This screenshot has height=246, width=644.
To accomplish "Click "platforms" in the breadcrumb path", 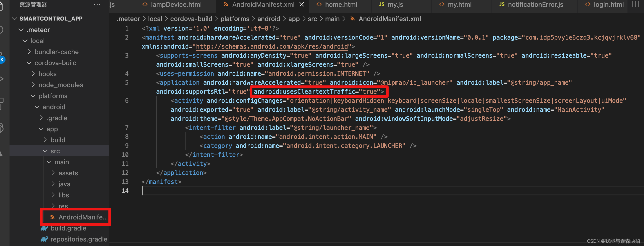I will (x=235, y=19).
